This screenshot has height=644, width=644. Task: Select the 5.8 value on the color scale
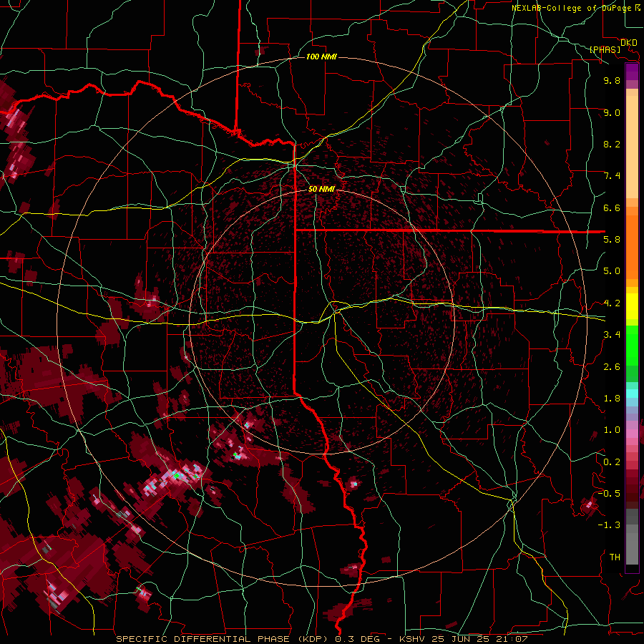[612, 240]
